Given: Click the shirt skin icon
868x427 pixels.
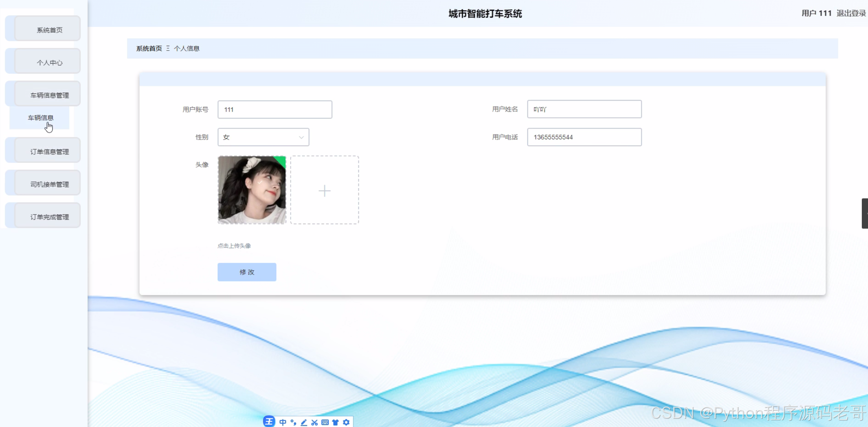Looking at the screenshot, I should pyautogui.click(x=336, y=422).
